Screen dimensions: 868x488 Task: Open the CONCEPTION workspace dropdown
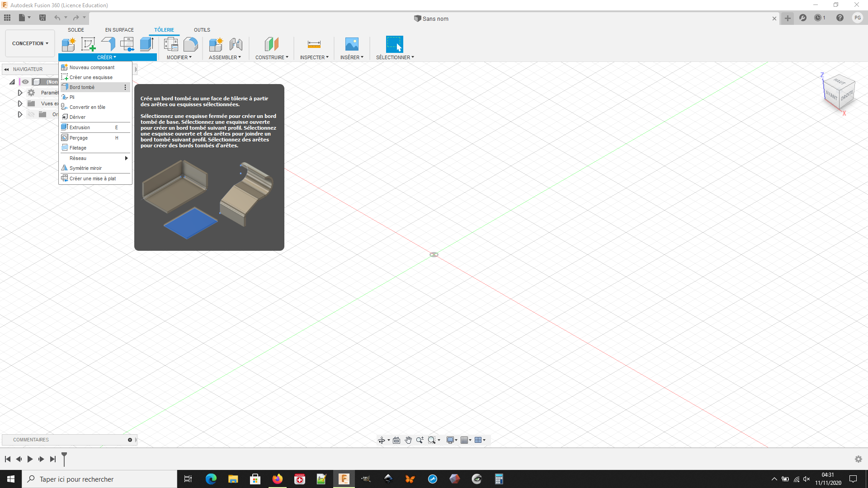pos(30,43)
